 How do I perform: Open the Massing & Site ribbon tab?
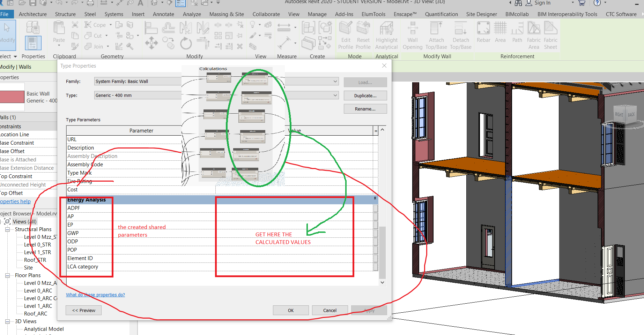click(227, 14)
